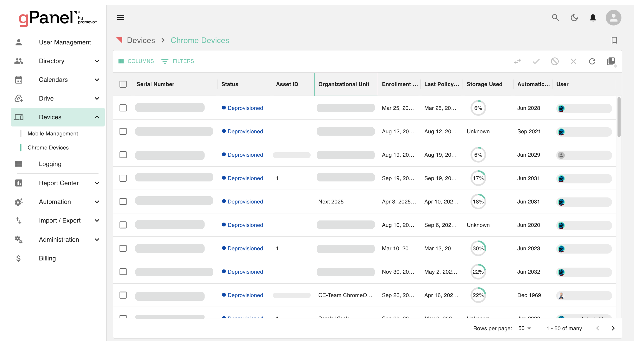Image resolution: width=644 pixels, height=346 pixels.
Task: Click the checkmark enable toolbar icon
Action: (x=536, y=61)
